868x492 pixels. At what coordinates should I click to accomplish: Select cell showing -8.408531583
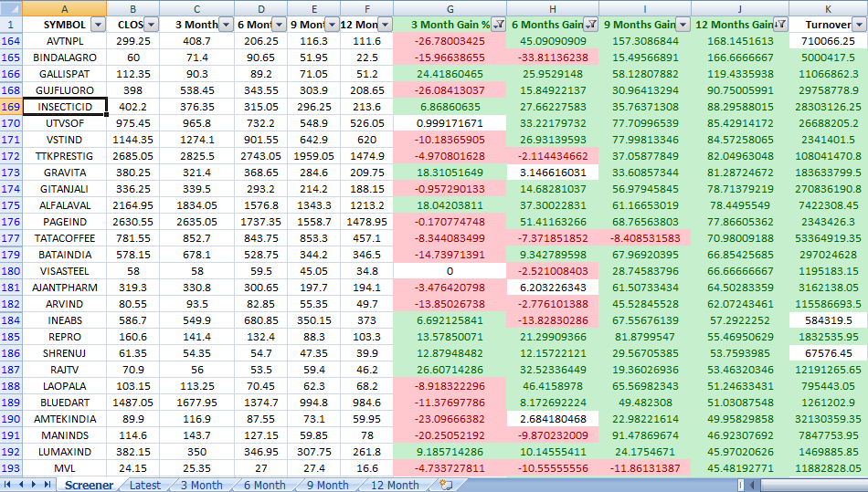[645, 238]
